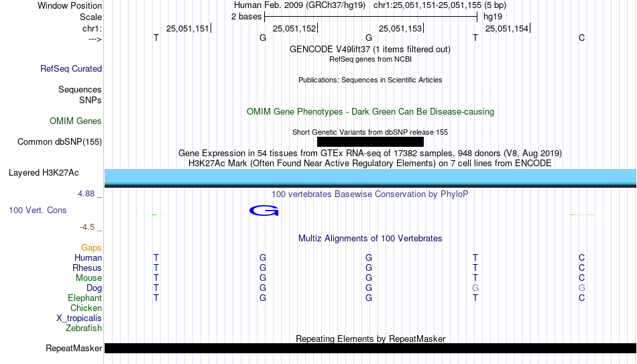Viewport: 637px width, 364px height.
Task: Click Repeating Elements by RepeatMasker title
Action: coord(370,339)
